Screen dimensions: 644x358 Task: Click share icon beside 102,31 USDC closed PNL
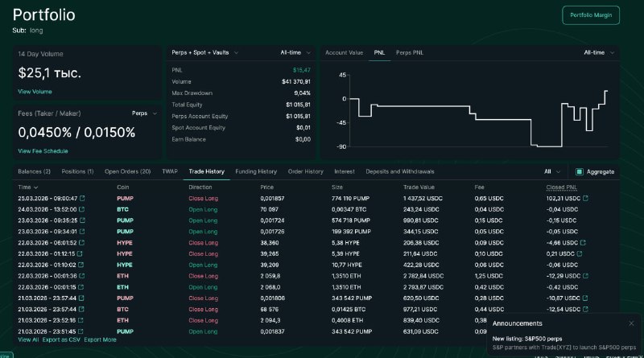[585, 198]
